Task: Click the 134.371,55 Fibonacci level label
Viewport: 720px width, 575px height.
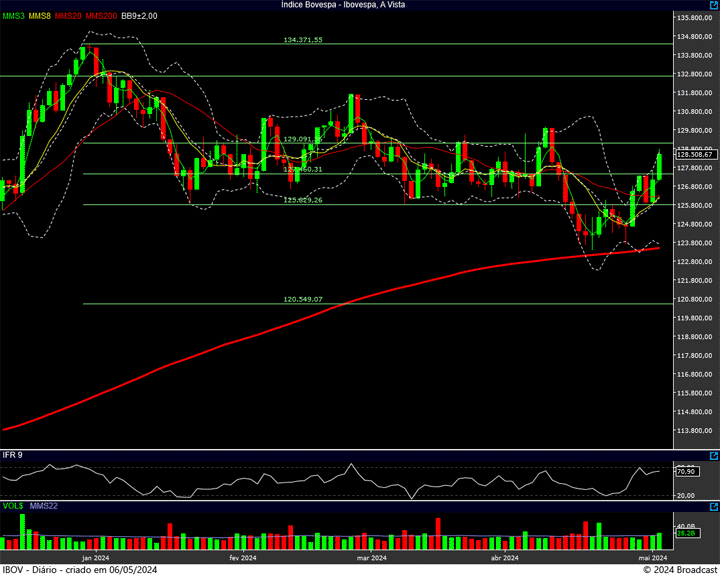Action: (x=303, y=40)
